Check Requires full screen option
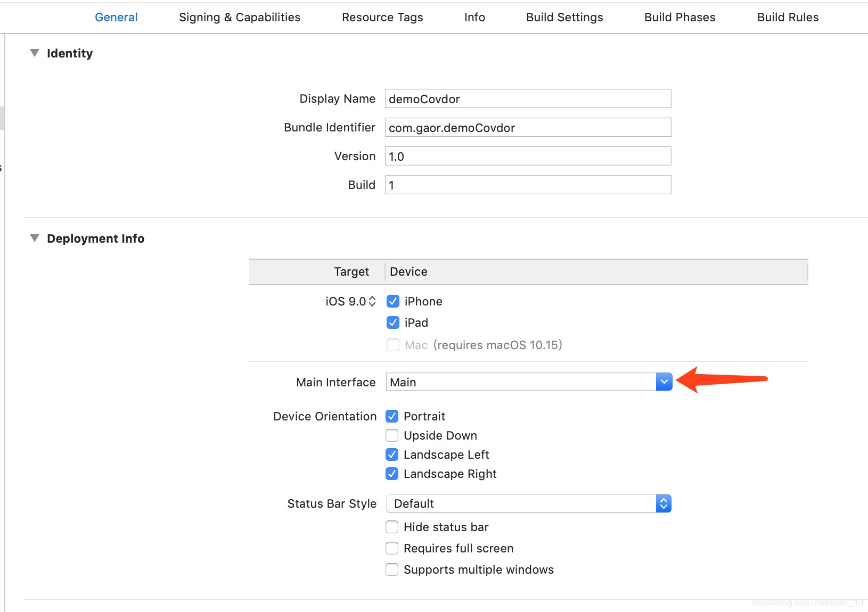The width and height of the screenshot is (868, 612). click(392, 548)
